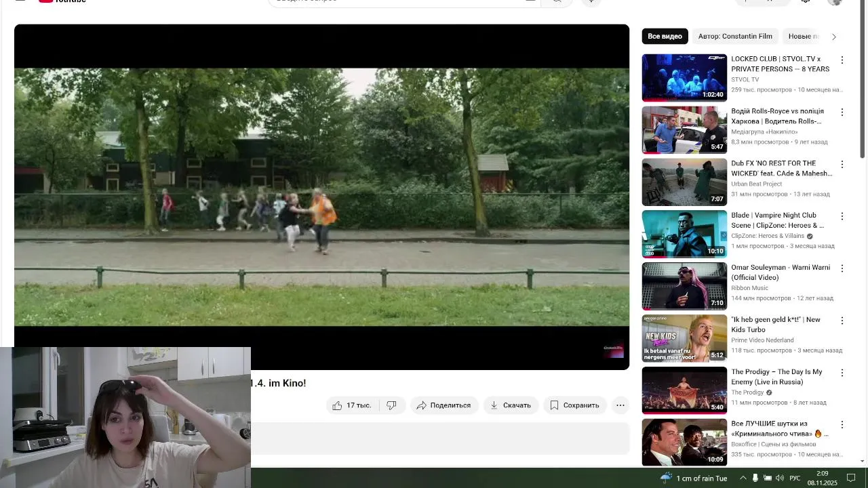Open options menu for New Kids Turbo video
This screenshot has width=868, height=488.
coord(842,321)
